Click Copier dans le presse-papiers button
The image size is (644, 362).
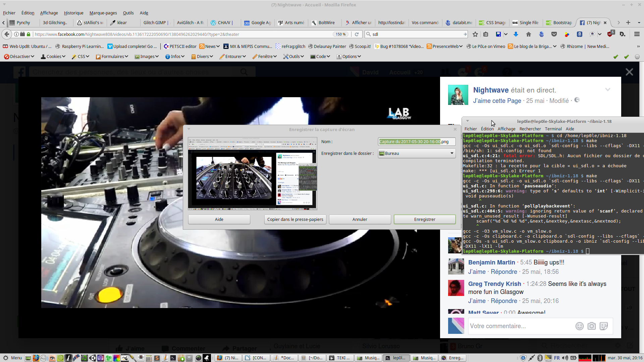tap(295, 219)
